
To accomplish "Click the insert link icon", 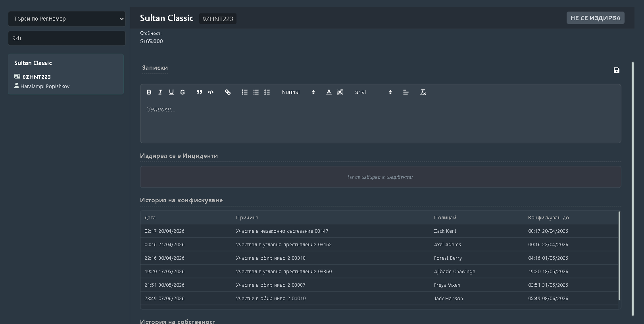I will (228, 92).
